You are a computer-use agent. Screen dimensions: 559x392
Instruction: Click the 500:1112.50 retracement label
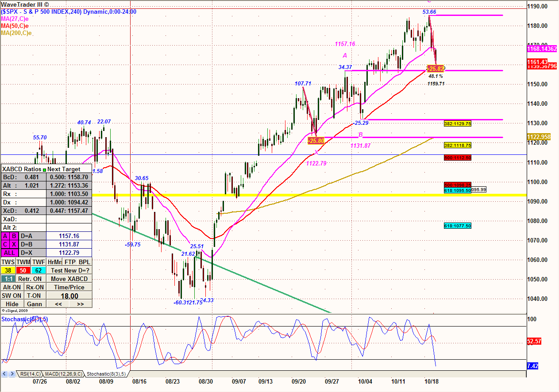[457, 158]
